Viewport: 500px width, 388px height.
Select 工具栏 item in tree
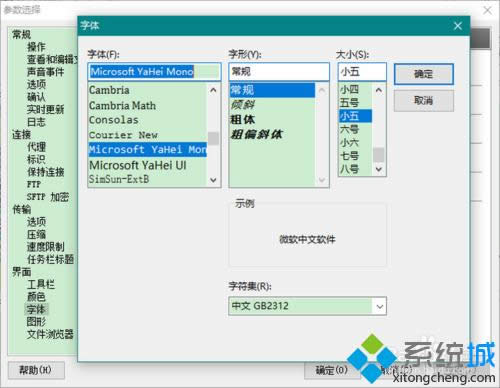(x=41, y=284)
